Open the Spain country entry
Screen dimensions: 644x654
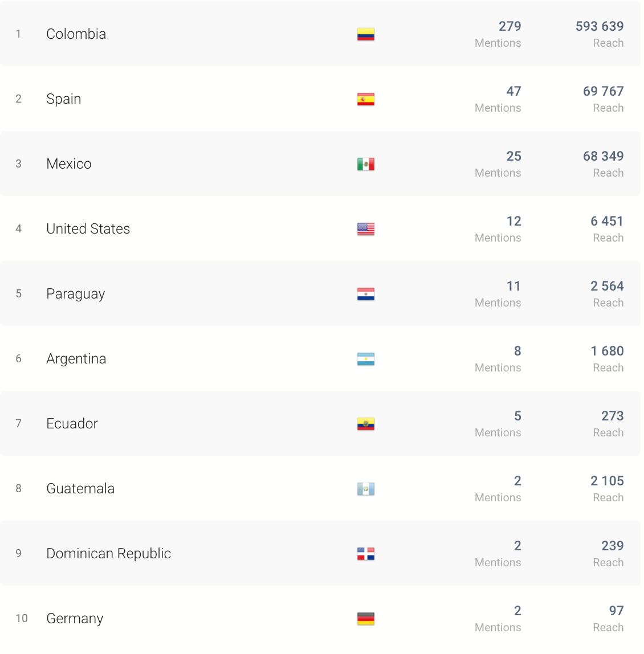click(x=63, y=99)
